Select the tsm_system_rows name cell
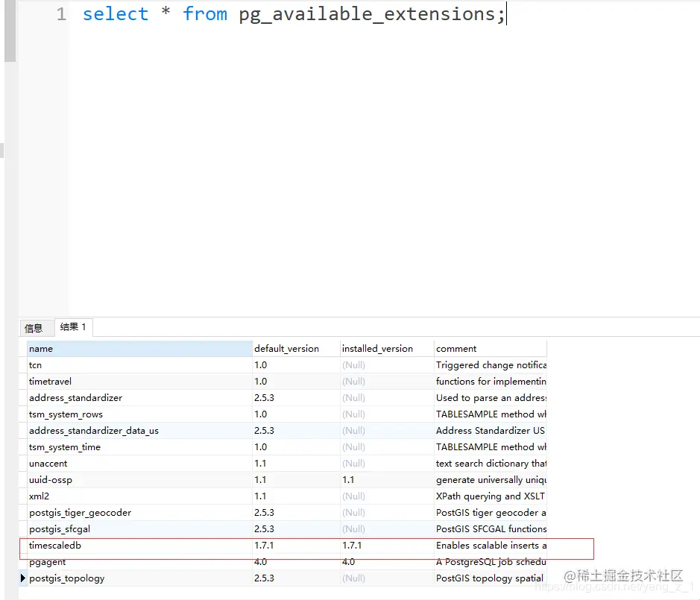This screenshot has height=600, width=700. click(x=139, y=414)
